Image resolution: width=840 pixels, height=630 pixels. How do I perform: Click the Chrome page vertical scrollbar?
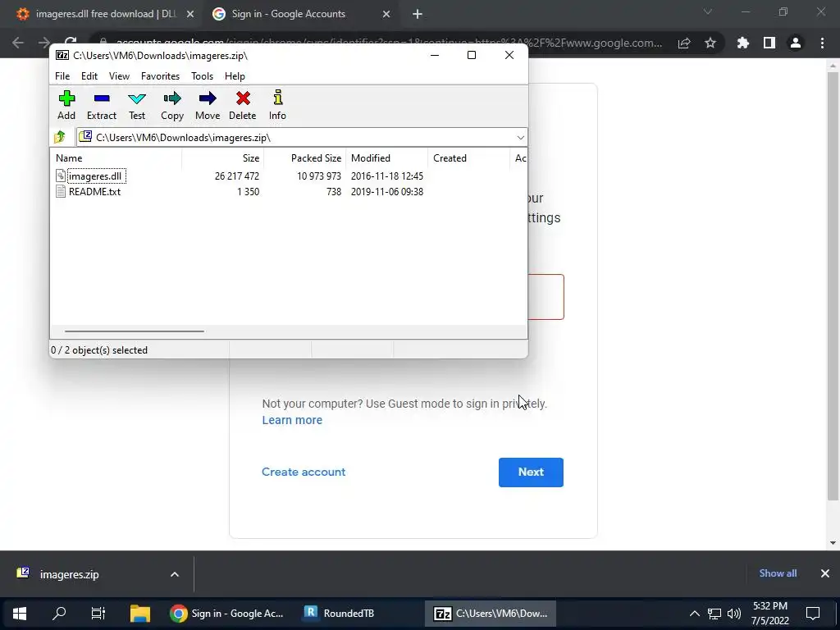[x=833, y=286]
